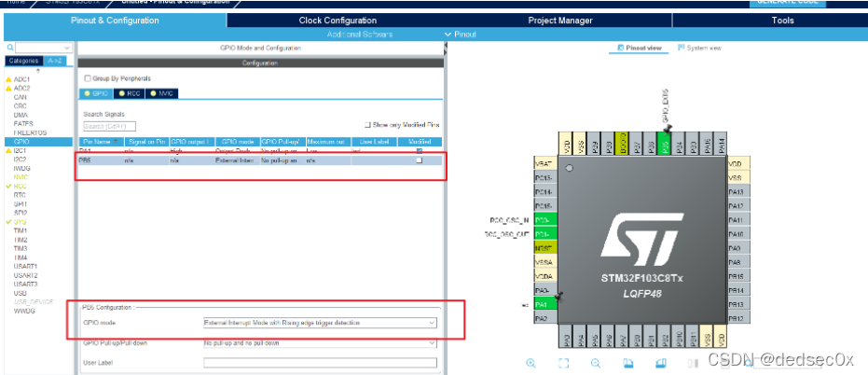868x375 pixels.
Task: Click the VSSA pin on the chip
Action: (544, 262)
